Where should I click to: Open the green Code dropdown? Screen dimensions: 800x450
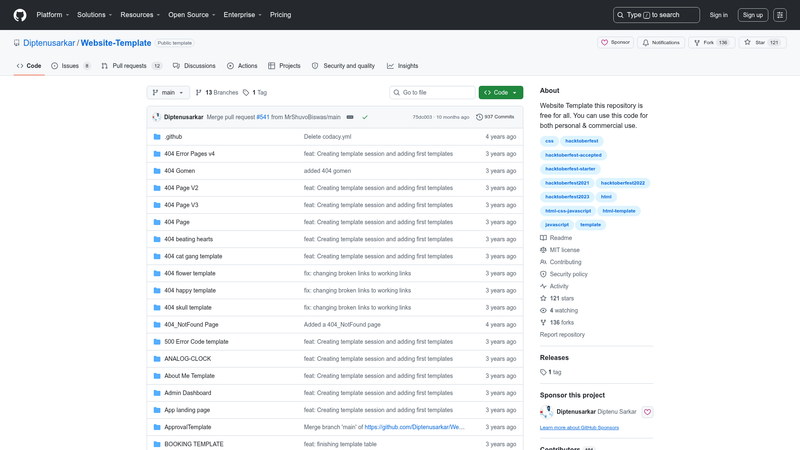[x=501, y=92]
